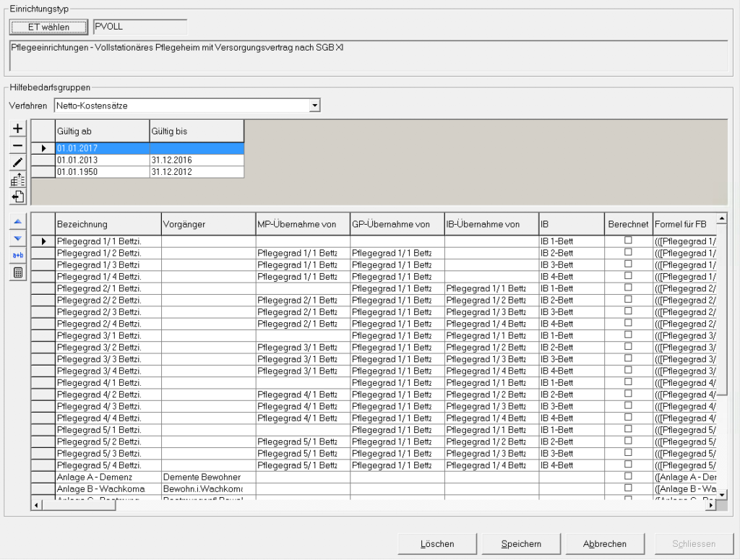Toggle Berechnet checkbox for Pflegegrad 1/ 1 Bettzi.

pyautogui.click(x=628, y=241)
